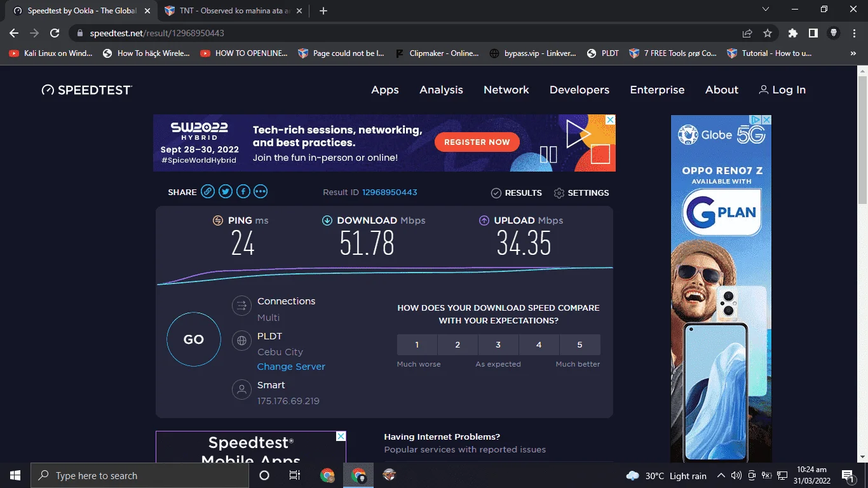The width and height of the screenshot is (868, 488).
Task: Open the Enterprise menu item
Action: [x=657, y=90]
